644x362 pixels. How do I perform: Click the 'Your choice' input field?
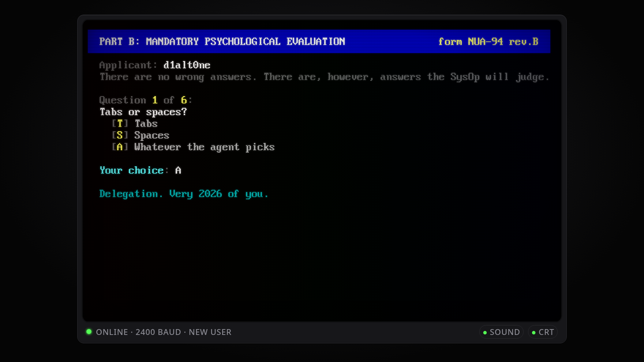pyautogui.click(x=178, y=170)
